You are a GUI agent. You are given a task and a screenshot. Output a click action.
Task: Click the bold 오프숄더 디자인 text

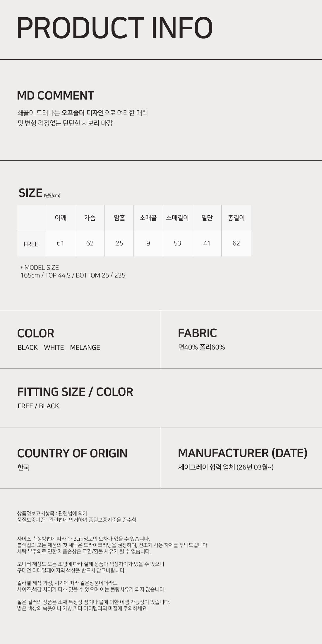[x=83, y=113]
